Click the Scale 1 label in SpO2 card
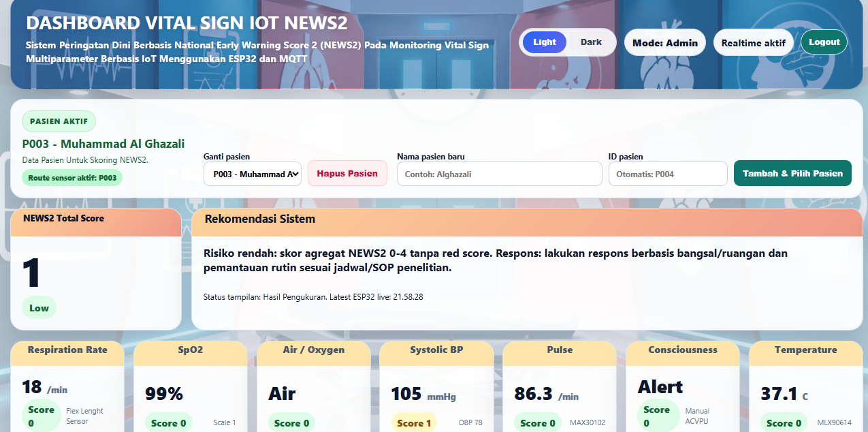This screenshot has width=868, height=432. (x=225, y=423)
